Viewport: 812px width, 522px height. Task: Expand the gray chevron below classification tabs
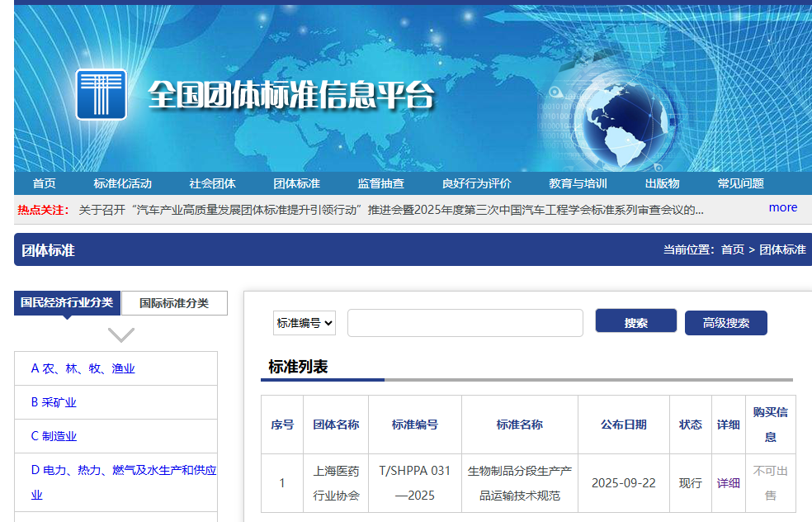(121, 335)
